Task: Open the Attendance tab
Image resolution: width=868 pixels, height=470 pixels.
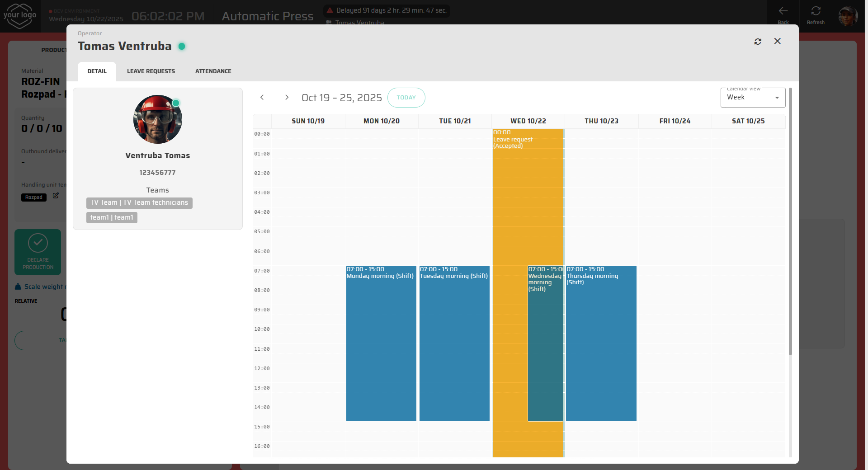Action: click(x=213, y=71)
